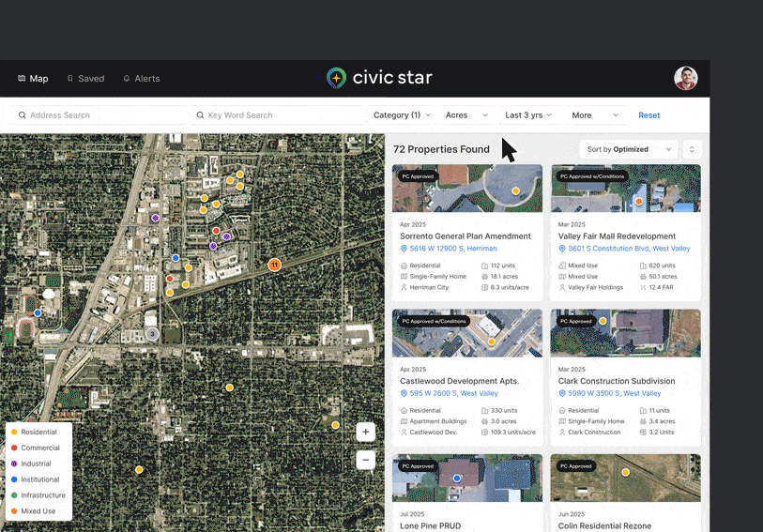Click the '72 Properties Found' heading
The image size is (763, 532).
pyautogui.click(x=441, y=149)
